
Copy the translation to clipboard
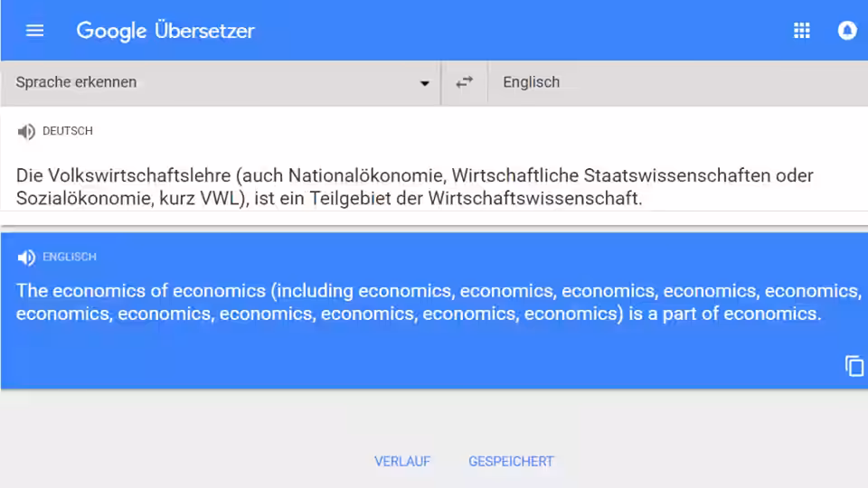tap(854, 366)
